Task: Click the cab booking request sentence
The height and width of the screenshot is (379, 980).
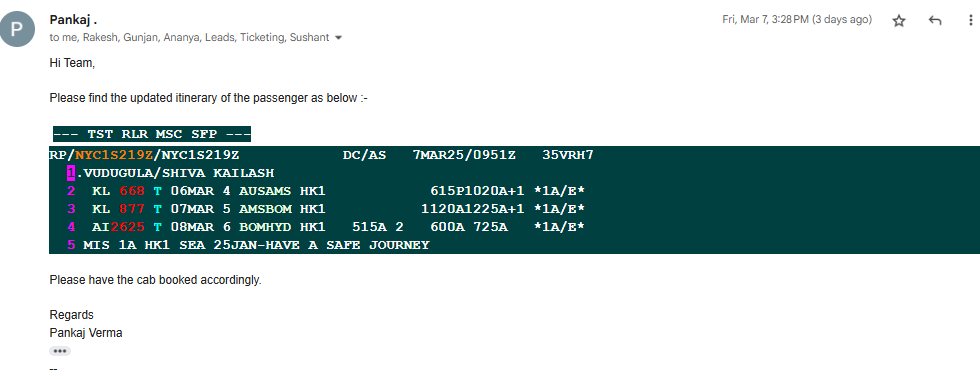Action: click(155, 280)
